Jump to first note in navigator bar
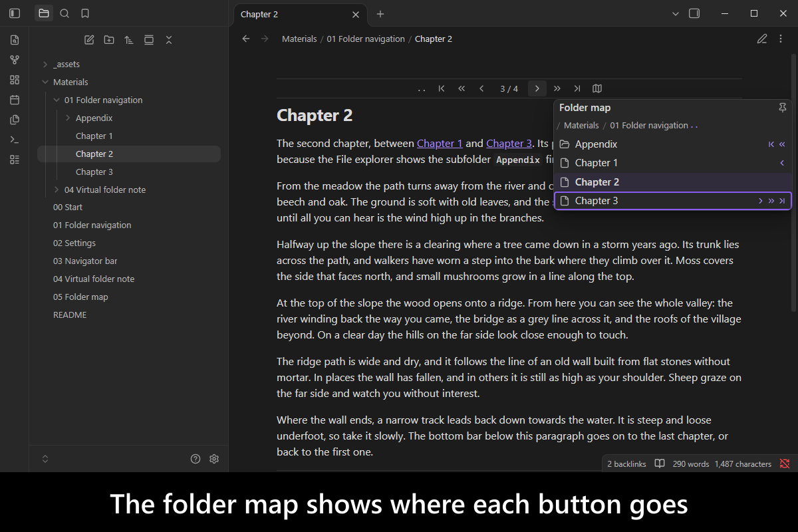The height and width of the screenshot is (532, 798). pyautogui.click(x=442, y=88)
